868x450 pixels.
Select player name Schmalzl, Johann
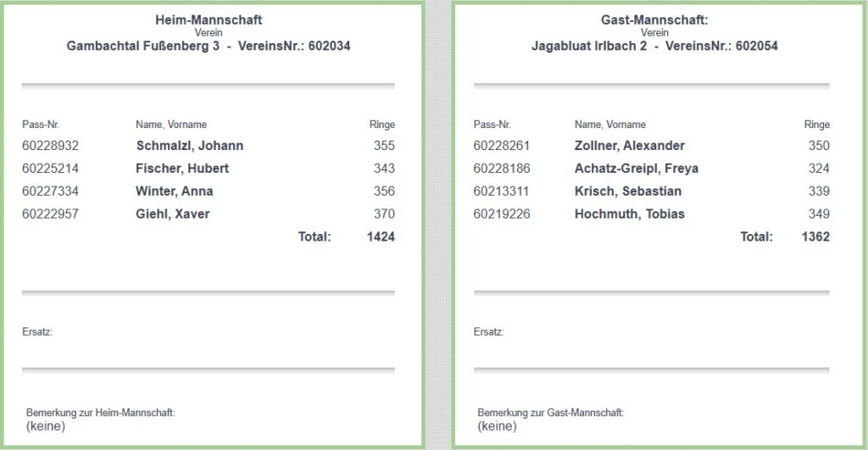[190, 146]
